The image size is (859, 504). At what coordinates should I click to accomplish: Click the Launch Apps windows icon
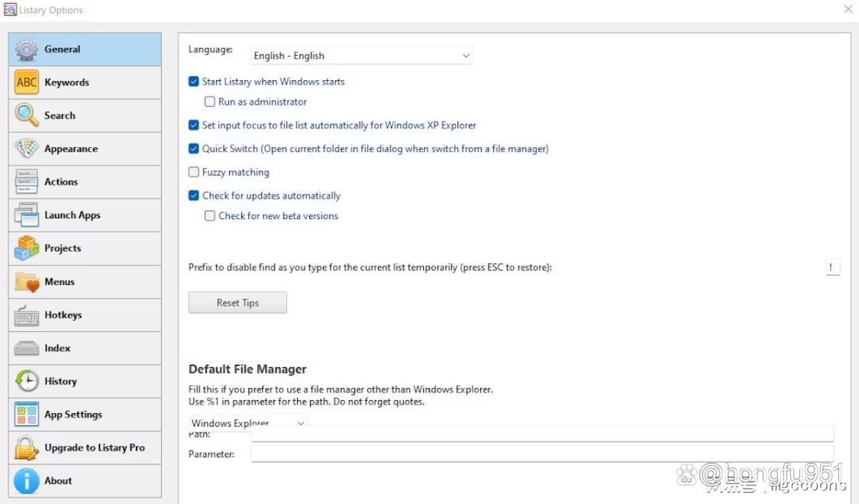pos(26,215)
